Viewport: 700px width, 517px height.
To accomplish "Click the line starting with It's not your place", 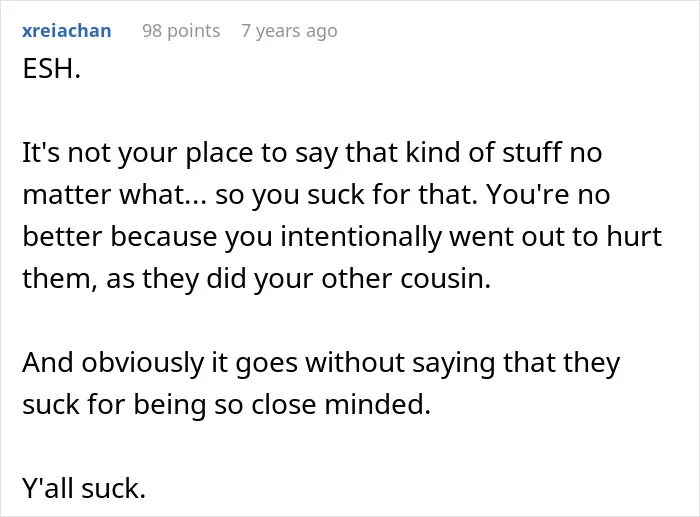I will [312, 153].
